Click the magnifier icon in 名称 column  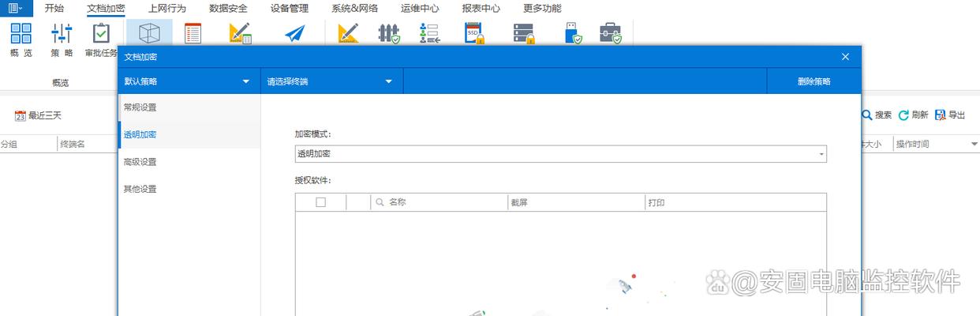pyautogui.click(x=380, y=202)
